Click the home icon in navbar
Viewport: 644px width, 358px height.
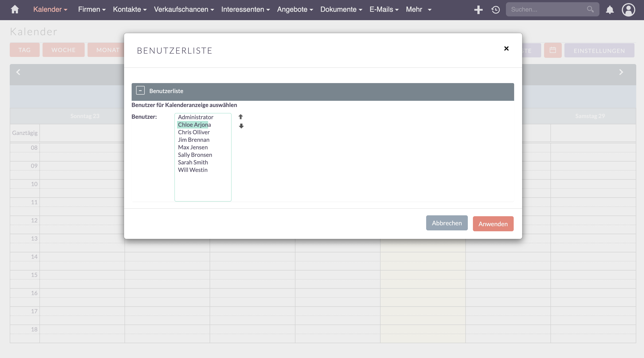pyautogui.click(x=15, y=10)
